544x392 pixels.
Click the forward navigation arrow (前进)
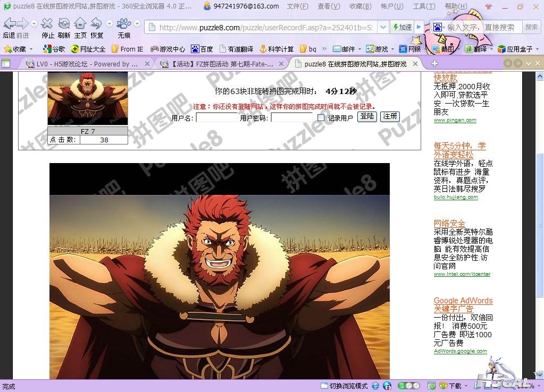point(22,23)
